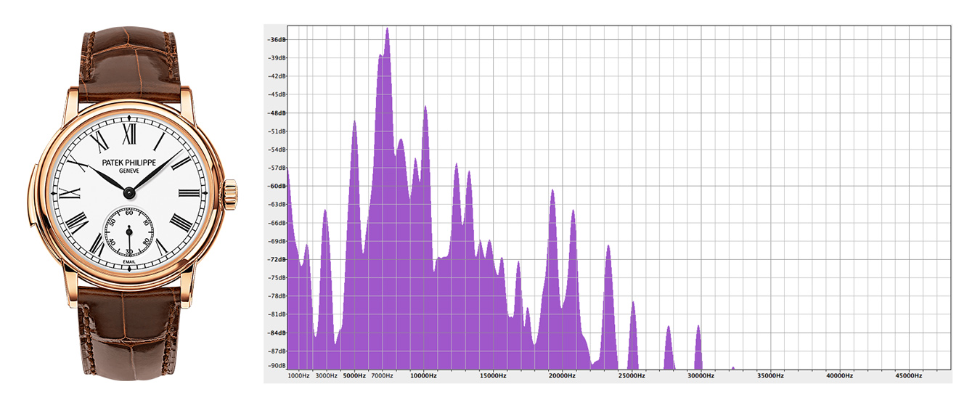The image size is (980, 408).
Task: Click the 45000Hz frequency label
Action: pos(910,376)
